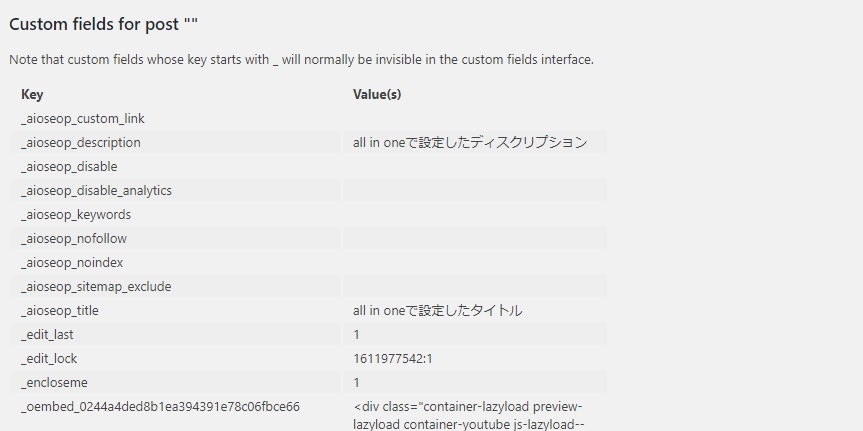Click the _edit_last key
This screenshot has height=431, width=863.
point(47,335)
